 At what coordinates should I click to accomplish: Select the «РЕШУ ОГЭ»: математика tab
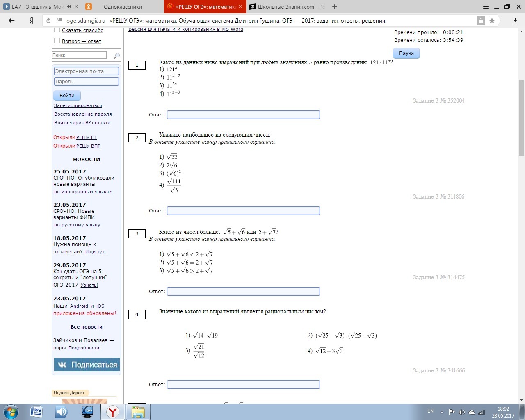tap(205, 7)
